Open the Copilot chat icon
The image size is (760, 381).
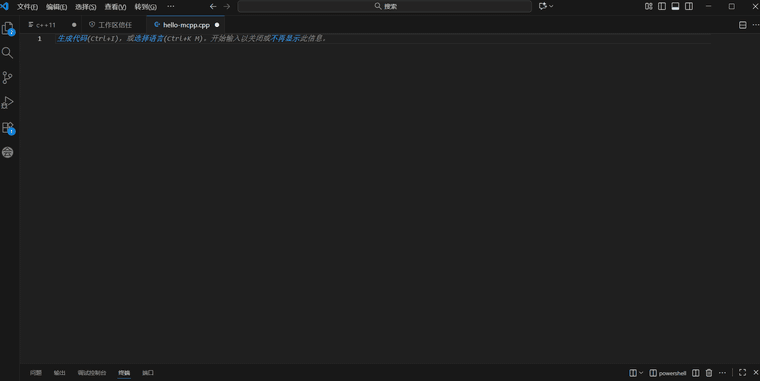(x=542, y=6)
